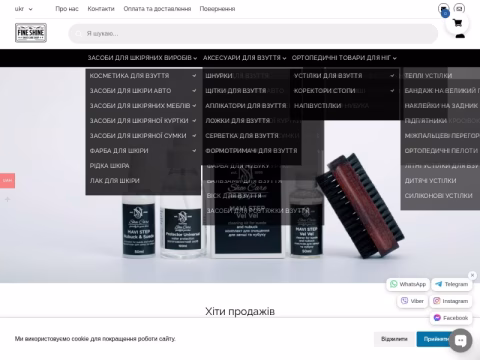Screen dimensions: 480x360
Task: Select ЗАСОБИ ДЛЯ РОЗТЯЖКИ ВЗУТТЯ menu item
Action: 258,211
